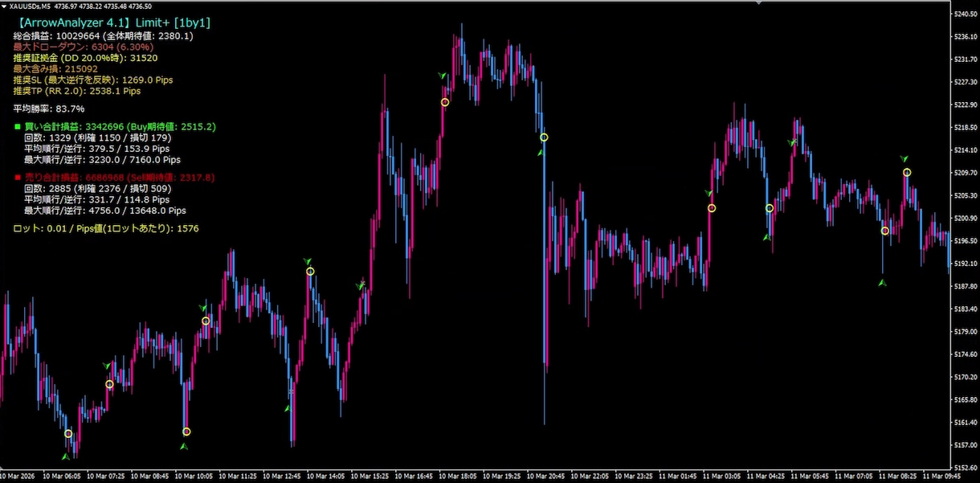Click the 5209.70 price axis label
The height and width of the screenshot is (483, 980).
[x=964, y=173]
